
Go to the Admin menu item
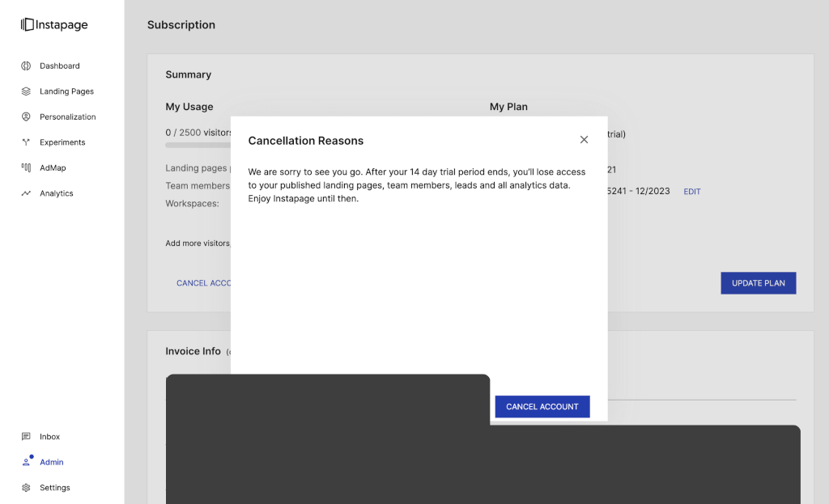51,462
